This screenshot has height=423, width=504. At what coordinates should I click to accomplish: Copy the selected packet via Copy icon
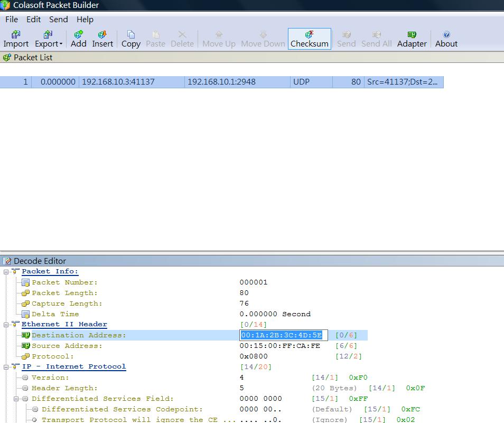click(130, 34)
